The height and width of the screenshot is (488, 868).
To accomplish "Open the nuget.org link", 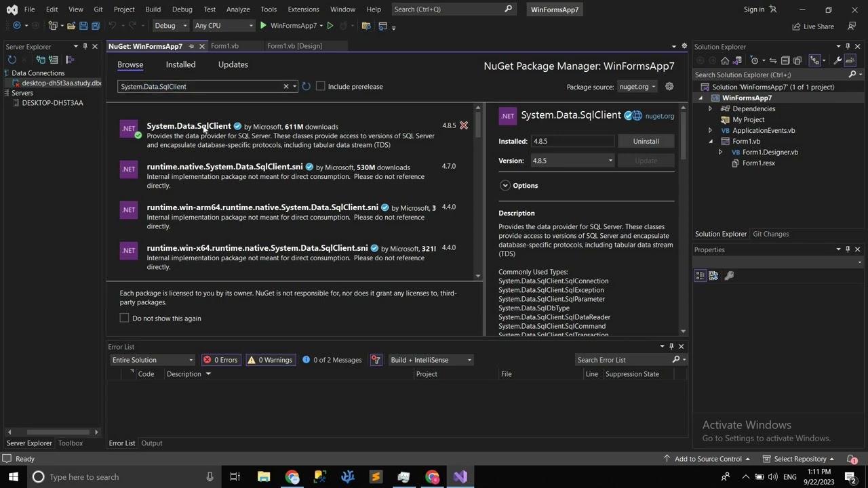I will (659, 116).
